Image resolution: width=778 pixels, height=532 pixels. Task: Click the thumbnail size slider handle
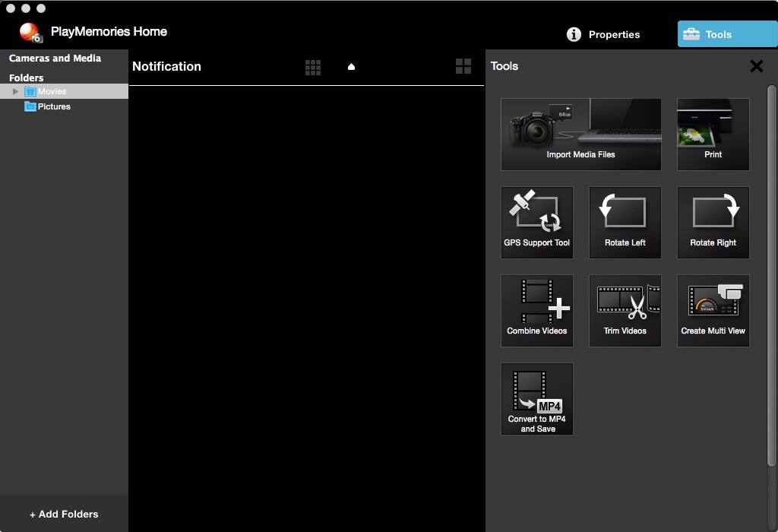(351, 67)
